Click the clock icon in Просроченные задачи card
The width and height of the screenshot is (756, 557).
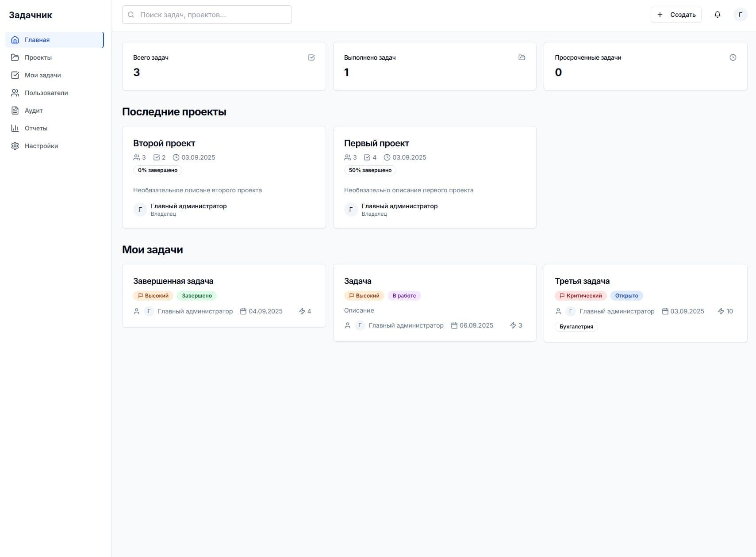pyautogui.click(x=733, y=57)
